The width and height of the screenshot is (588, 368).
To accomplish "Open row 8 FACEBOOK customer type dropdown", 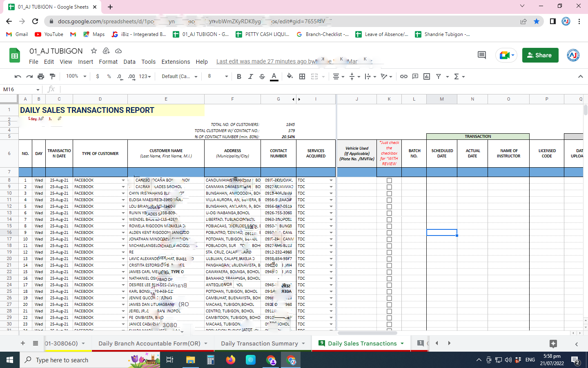I will [123, 180].
